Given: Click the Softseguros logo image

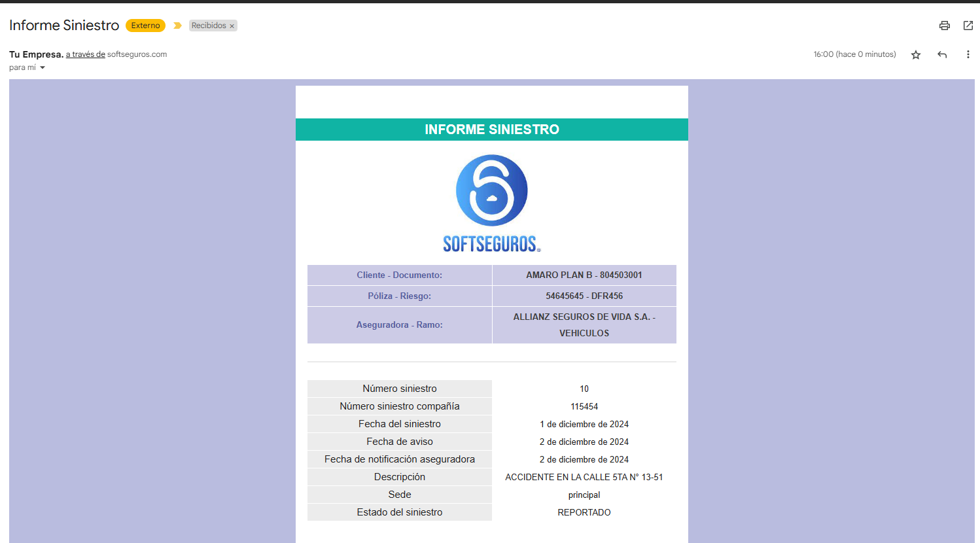Looking at the screenshot, I should coord(492,203).
